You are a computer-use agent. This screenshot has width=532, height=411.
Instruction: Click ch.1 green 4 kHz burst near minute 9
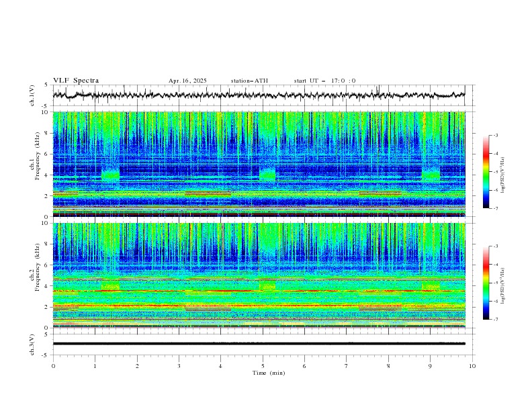pos(431,174)
